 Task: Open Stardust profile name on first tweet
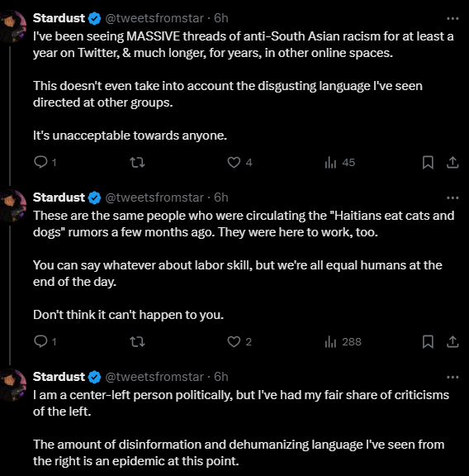(x=59, y=18)
